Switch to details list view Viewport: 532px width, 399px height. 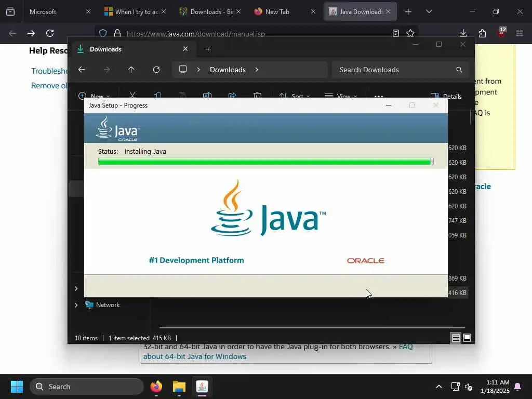456,338
